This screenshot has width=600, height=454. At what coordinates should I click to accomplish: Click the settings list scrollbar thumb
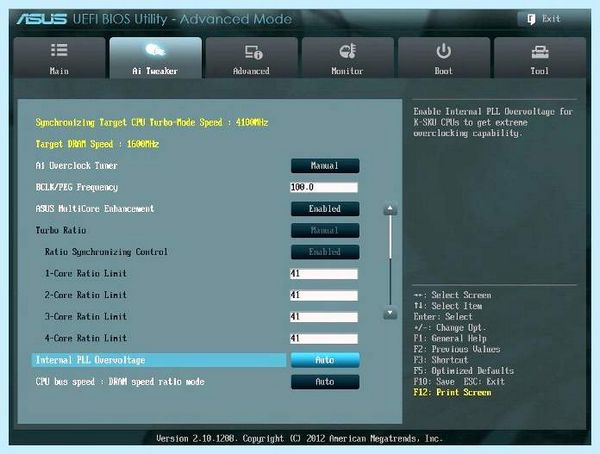coord(390,236)
